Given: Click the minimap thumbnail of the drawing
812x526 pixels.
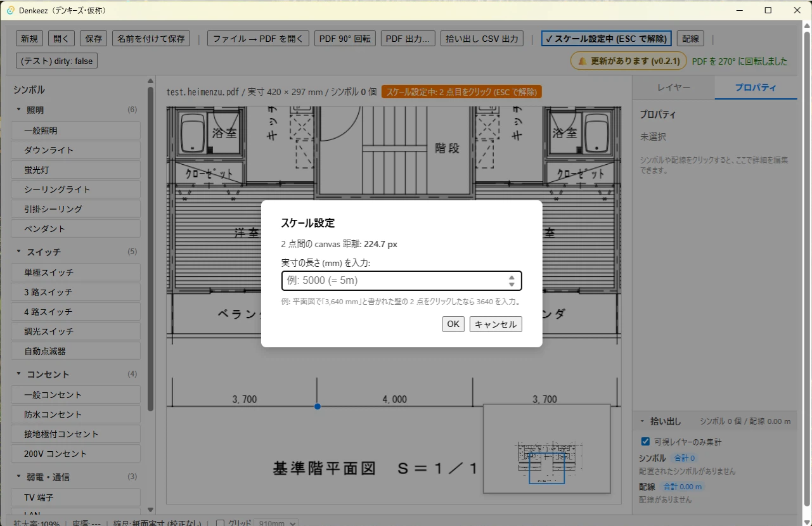Looking at the screenshot, I should click(546, 449).
